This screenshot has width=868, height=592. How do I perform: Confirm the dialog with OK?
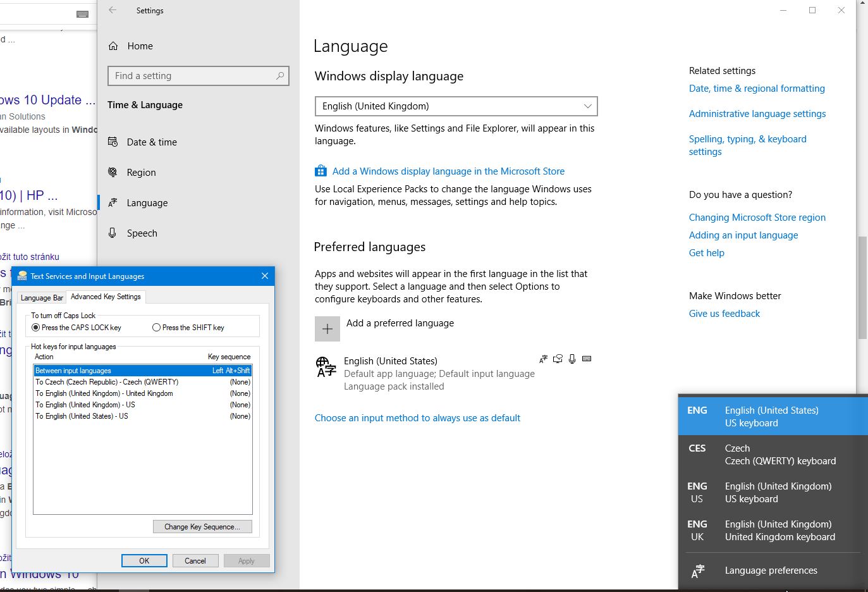click(144, 561)
